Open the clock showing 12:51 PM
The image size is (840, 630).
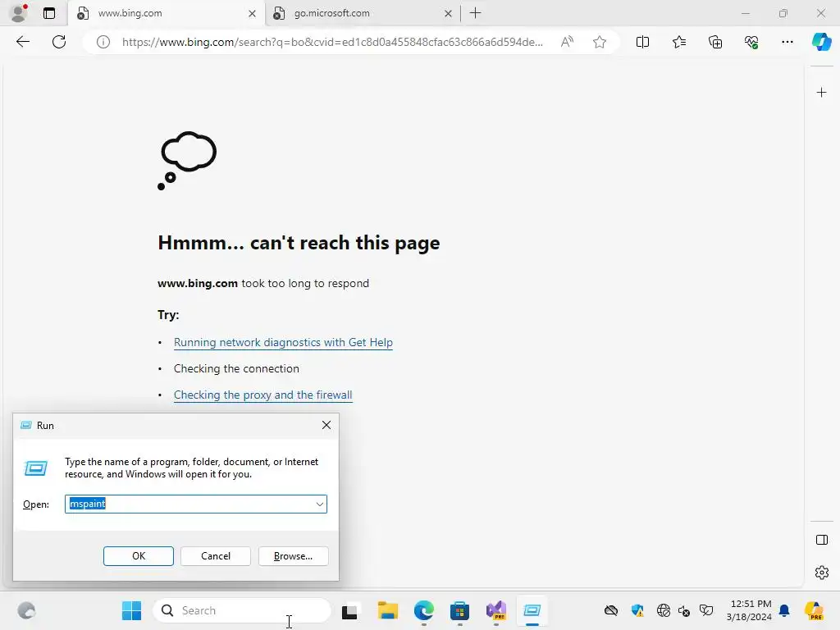point(749,610)
